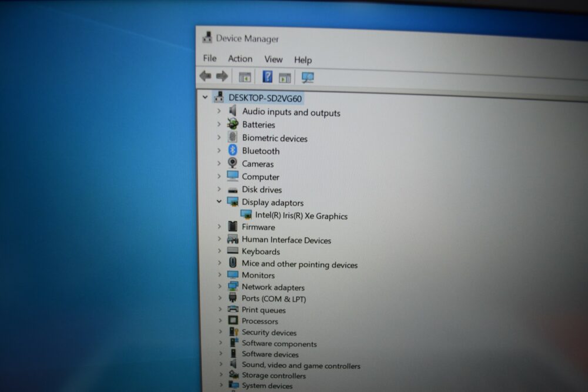The image size is (588, 392).
Task: Click the Forward arrow toolbar button
Action: tap(222, 76)
